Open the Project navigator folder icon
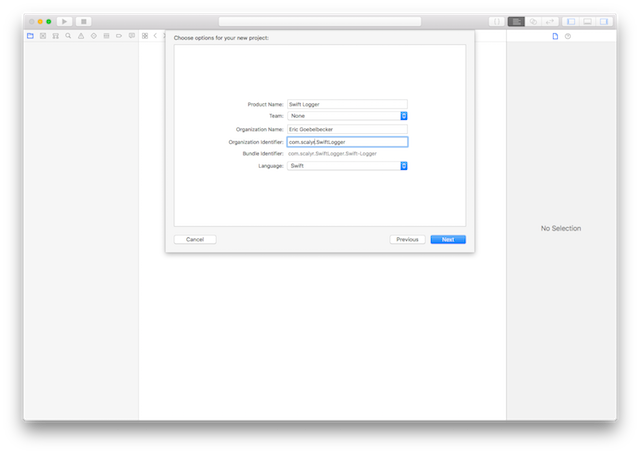 pyautogui.click(x=30, y=36)
